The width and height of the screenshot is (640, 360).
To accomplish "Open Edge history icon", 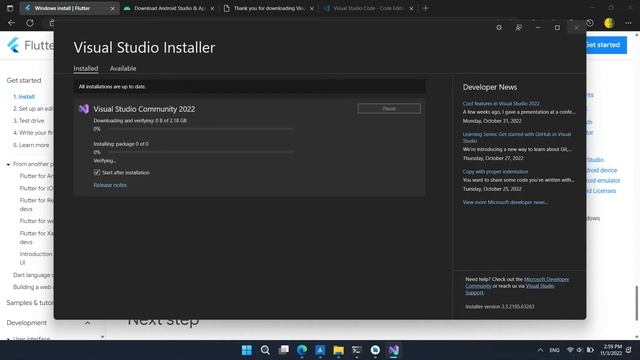I will tap(590, 23).
